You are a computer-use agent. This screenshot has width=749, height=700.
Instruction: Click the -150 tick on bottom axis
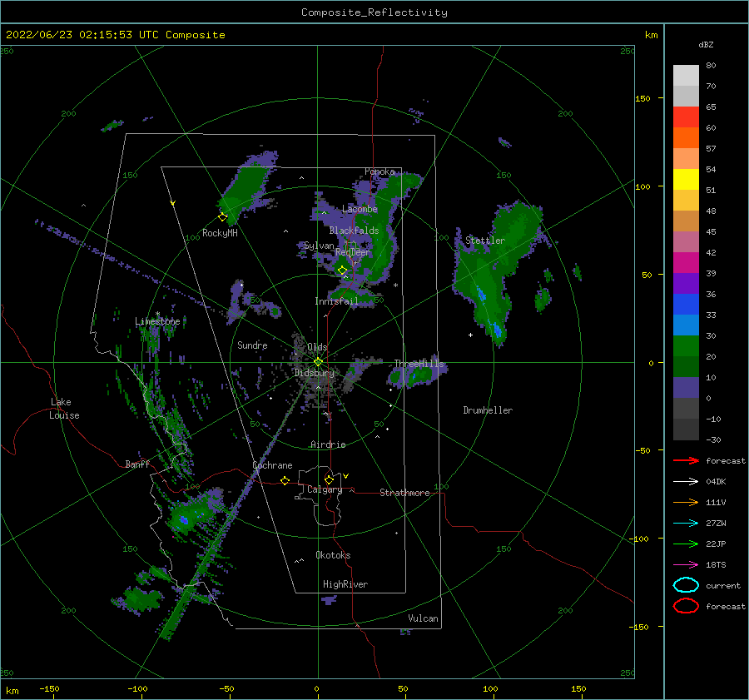[x=49, y=688]
